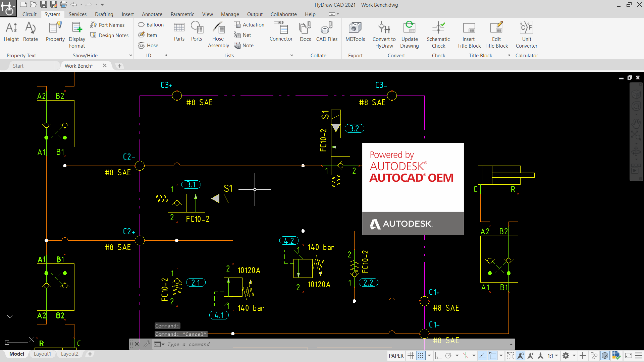Switch to the Circuit ribbon tab
Image resolution: width=644 pixels, height=362 pixels.
[30, 14]
